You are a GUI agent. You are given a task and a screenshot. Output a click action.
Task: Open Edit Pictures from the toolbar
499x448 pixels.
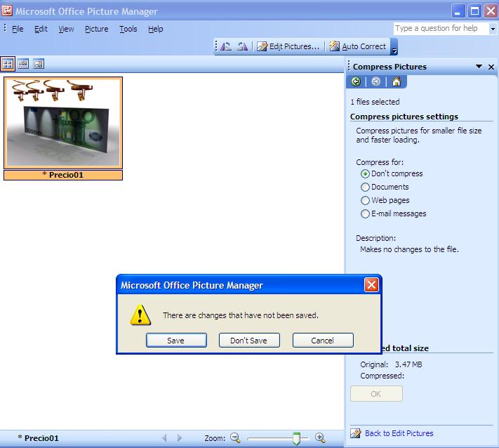click(x=288, y=46)
